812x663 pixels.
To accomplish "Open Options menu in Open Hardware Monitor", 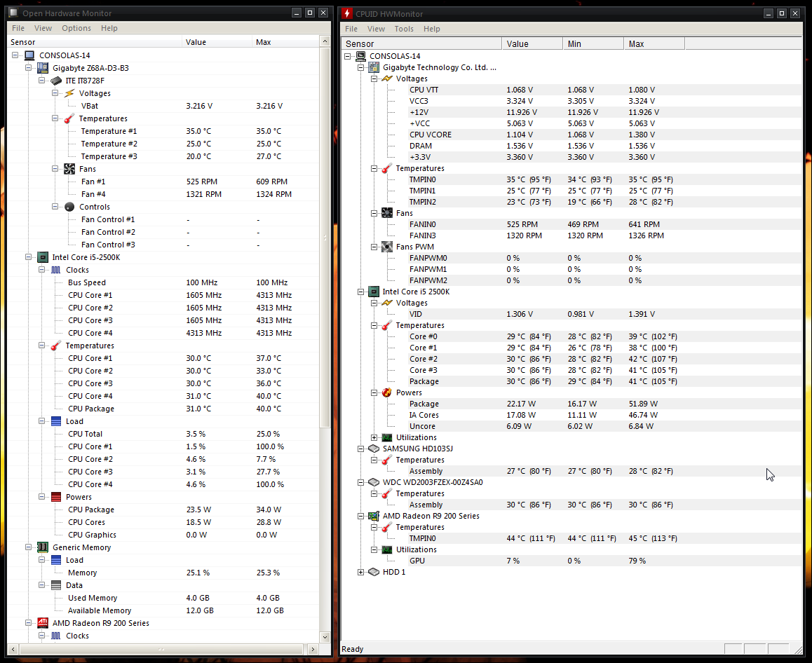I will click(76, 28).
